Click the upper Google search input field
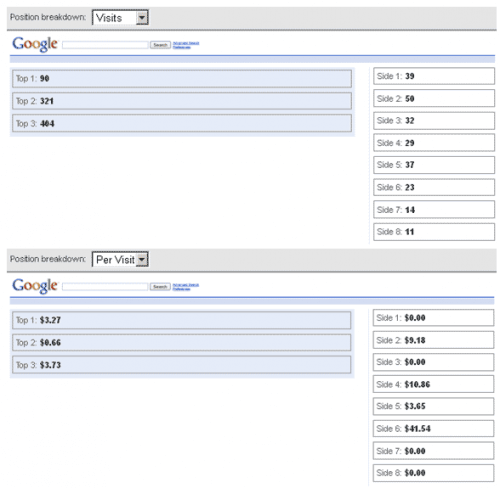 105,45
